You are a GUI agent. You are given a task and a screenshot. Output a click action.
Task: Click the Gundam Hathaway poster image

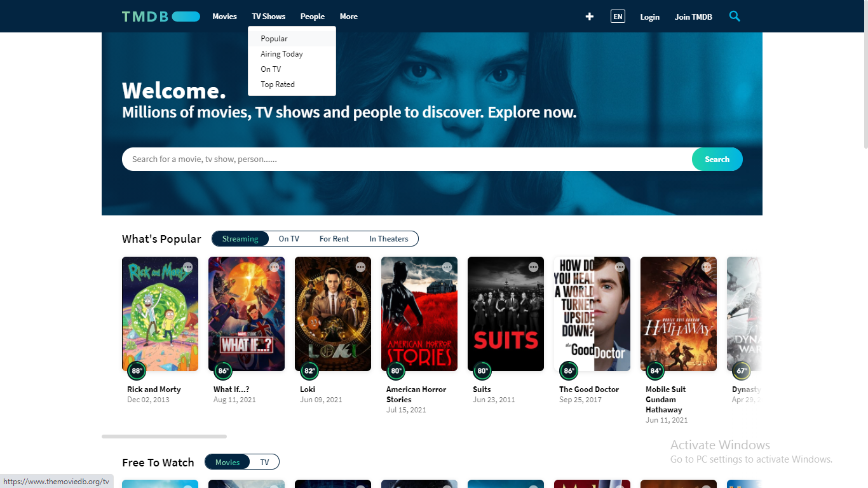click(679, 314)
